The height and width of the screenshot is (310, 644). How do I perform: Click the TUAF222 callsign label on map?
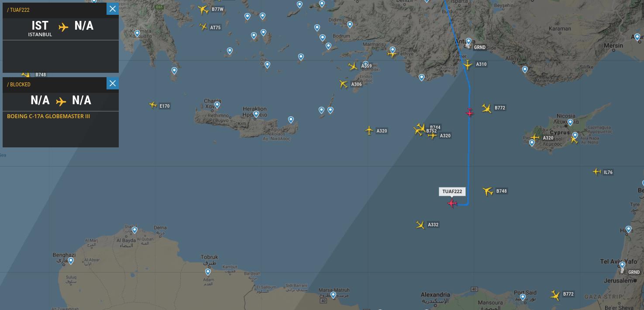(x=452, y=191)
